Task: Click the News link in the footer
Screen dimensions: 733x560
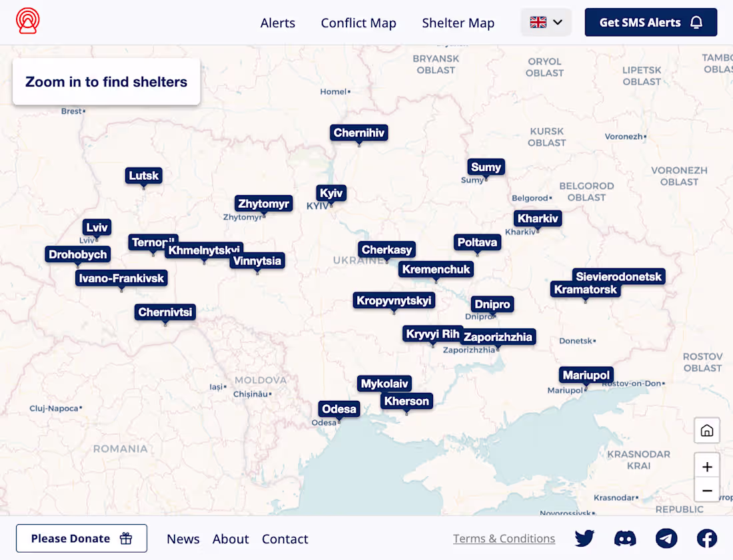Action: (183, 539)
